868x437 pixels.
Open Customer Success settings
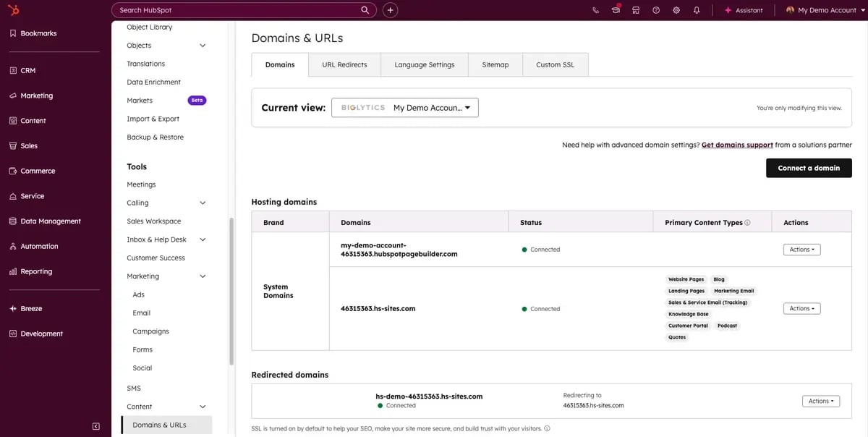pyautogui.click(x=156, y=258)
